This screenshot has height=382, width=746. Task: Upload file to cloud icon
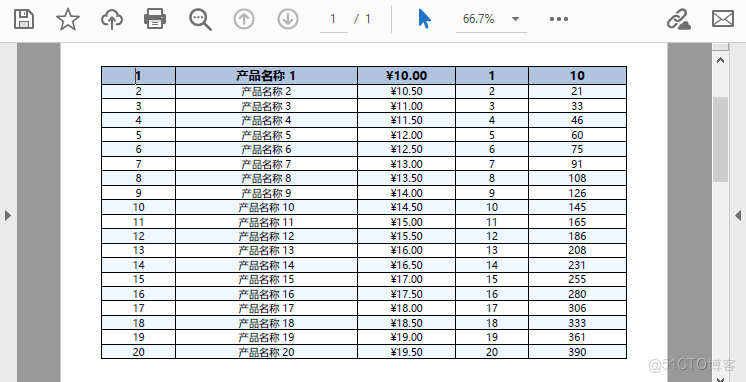(x=112, y=20)
